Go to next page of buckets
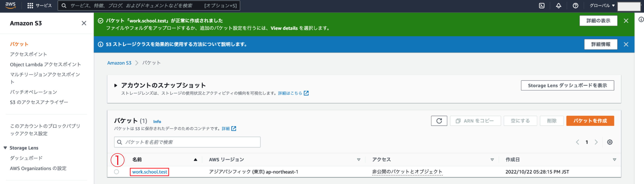The width and height of the screenshot is (644, 184). coord(596,142)
